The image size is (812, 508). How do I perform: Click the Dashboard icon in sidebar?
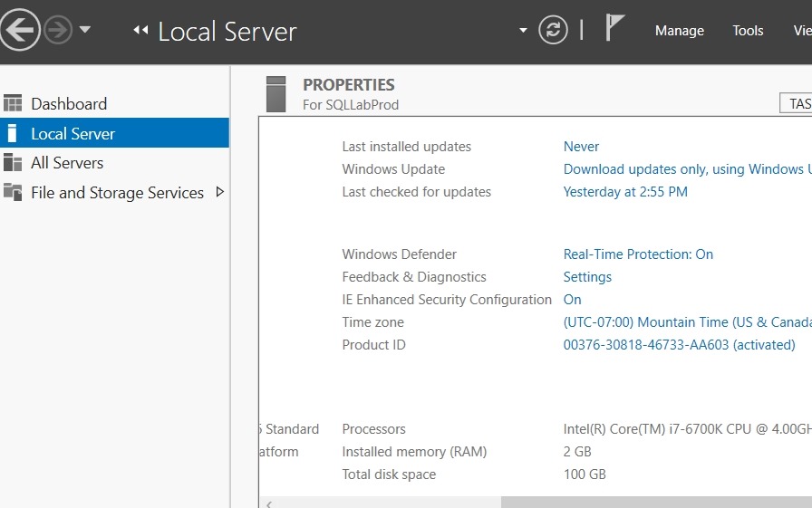pos(13,104)
